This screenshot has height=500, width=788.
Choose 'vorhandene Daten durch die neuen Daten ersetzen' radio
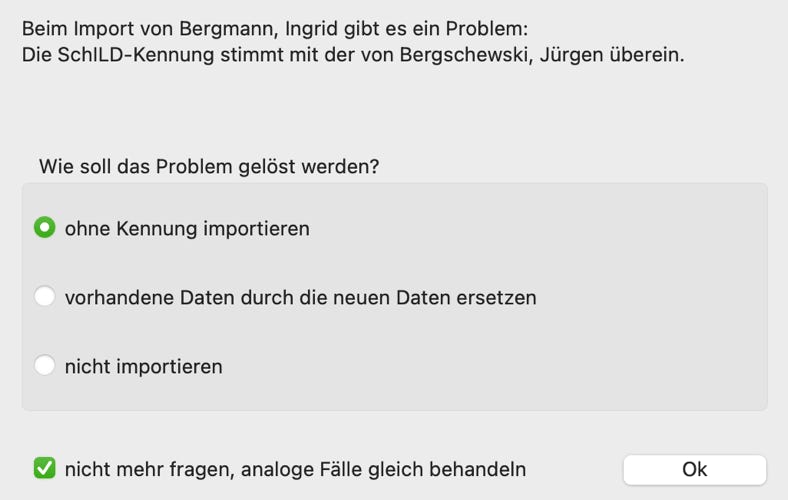[44, 297]
